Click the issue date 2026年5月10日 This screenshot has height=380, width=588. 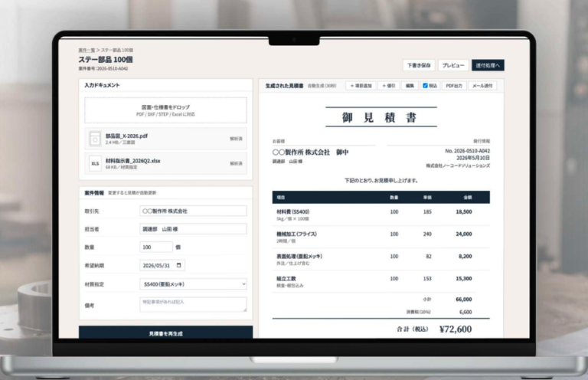coord(473,158)
